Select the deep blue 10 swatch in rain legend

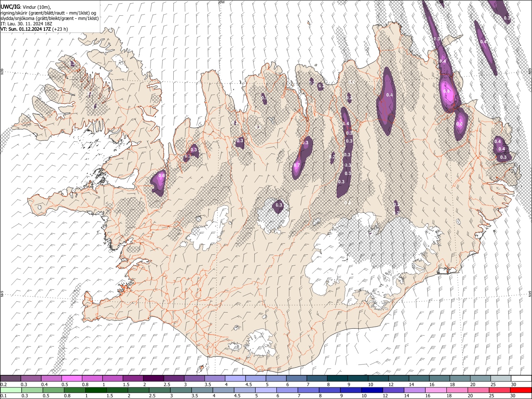372,390
